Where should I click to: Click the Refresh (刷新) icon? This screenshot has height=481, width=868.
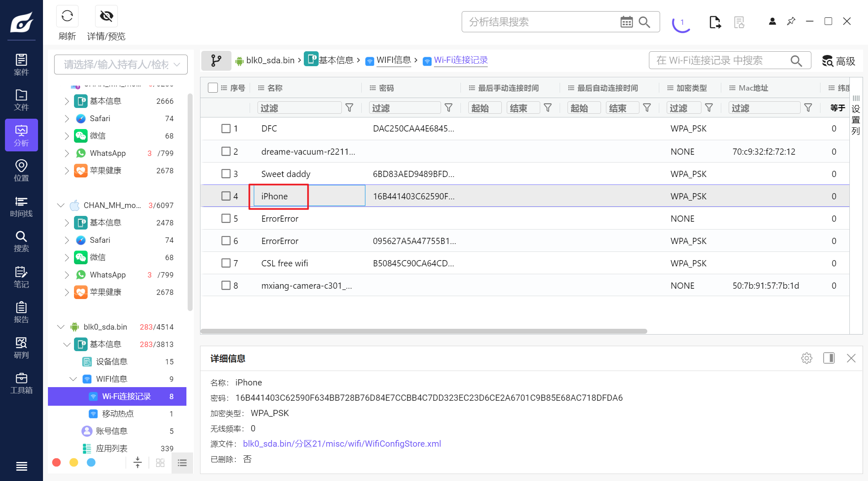pyautogui.click(x=67, y=17)
